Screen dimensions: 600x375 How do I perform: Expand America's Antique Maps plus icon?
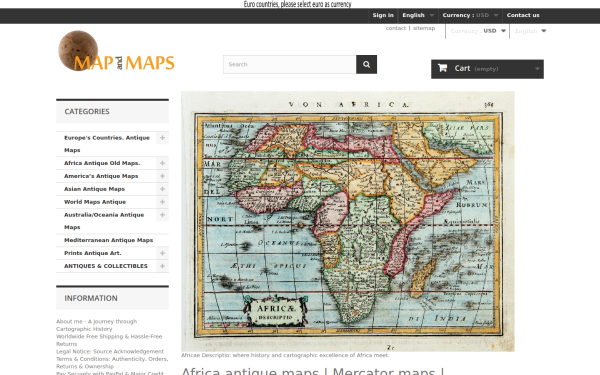(162, 176)
